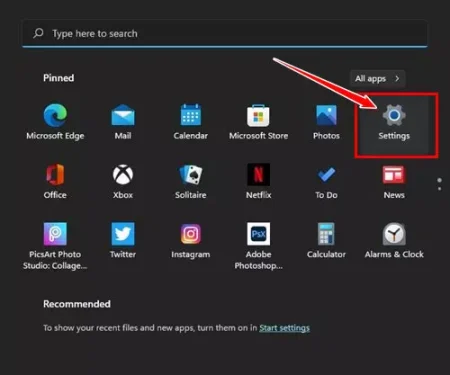Launch Microsoft Store
Screen dimensions: 450x375
pos(258,122)
